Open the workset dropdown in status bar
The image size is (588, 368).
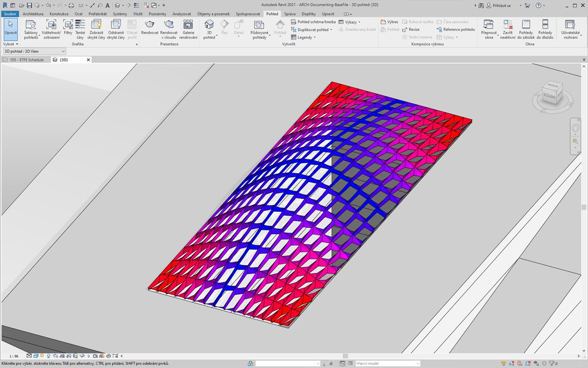click(288, 364)
